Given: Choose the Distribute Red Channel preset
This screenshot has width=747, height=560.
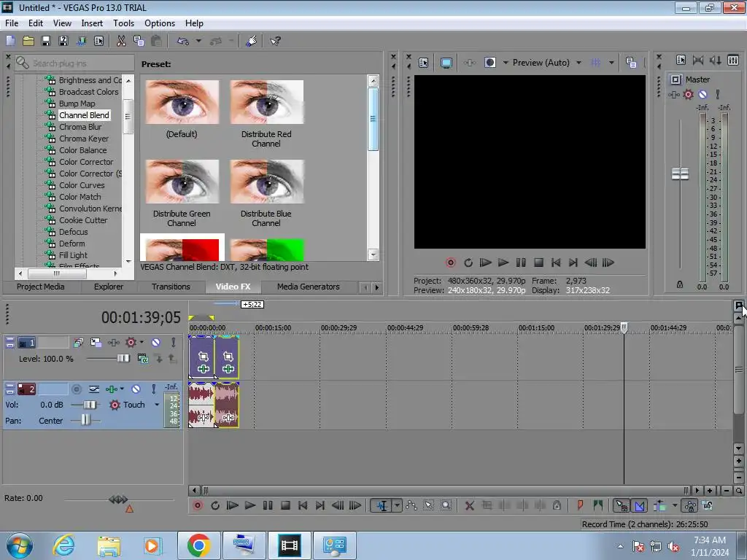Looking at the screenshot, I should coord(266,114).
